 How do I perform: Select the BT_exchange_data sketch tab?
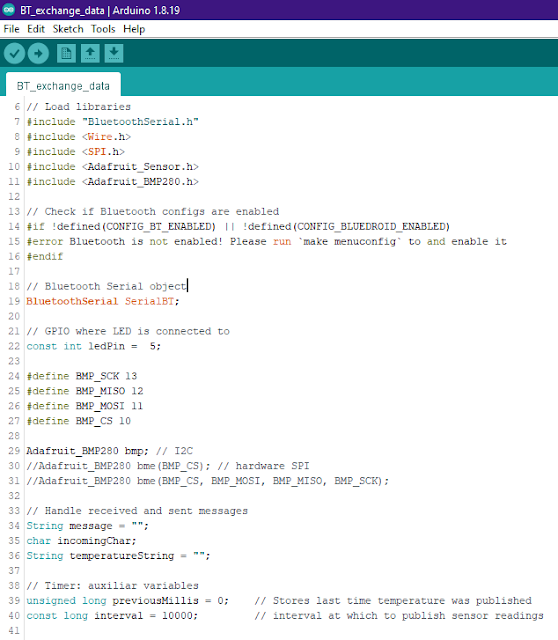[63, 86]
